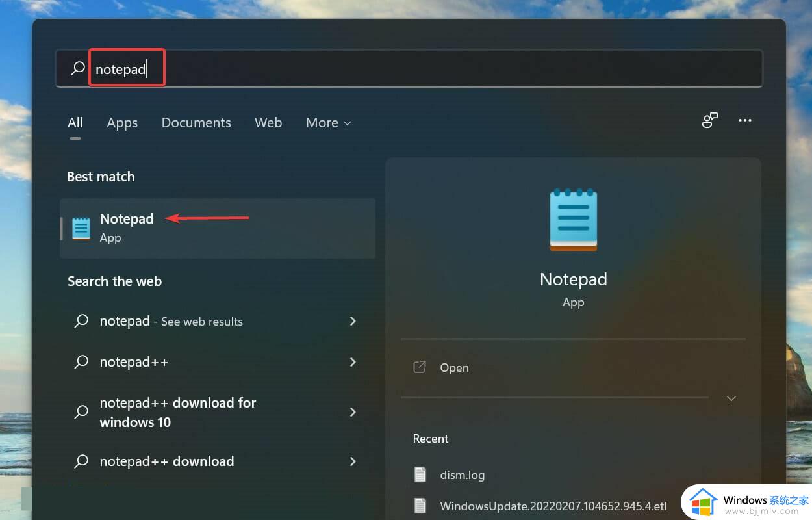
Task: Expand arrow for 'notepad++' suggestion
Action: point(353,362)
